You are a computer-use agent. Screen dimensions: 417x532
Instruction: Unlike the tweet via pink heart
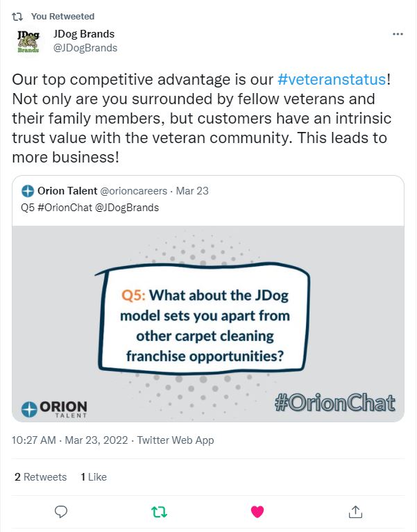click(257, 512)
